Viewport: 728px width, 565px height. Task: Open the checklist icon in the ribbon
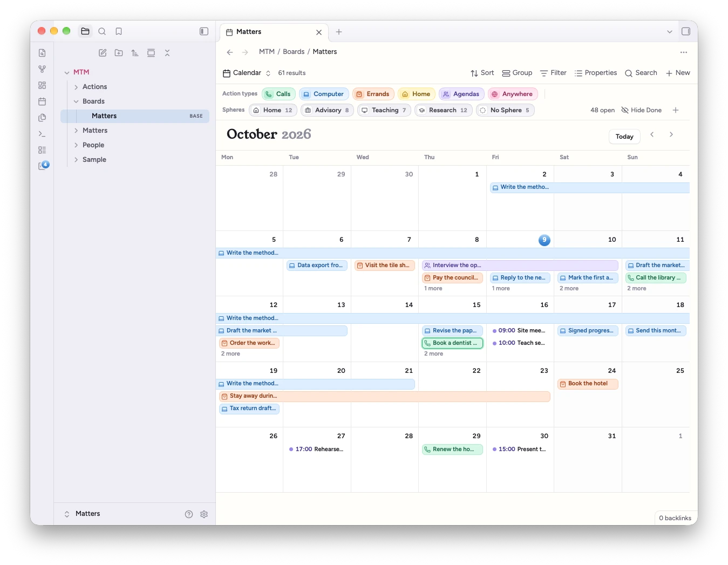pyautogui.click(x=42, y=150)
